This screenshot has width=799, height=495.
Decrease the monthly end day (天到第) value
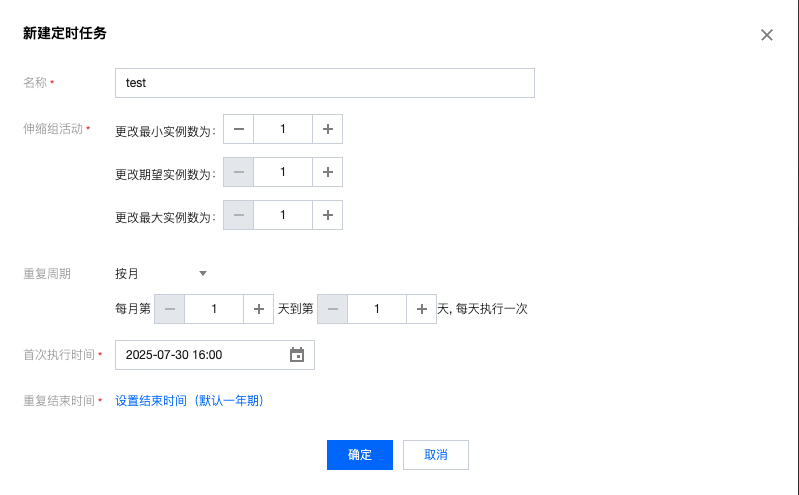click(333, 309)
